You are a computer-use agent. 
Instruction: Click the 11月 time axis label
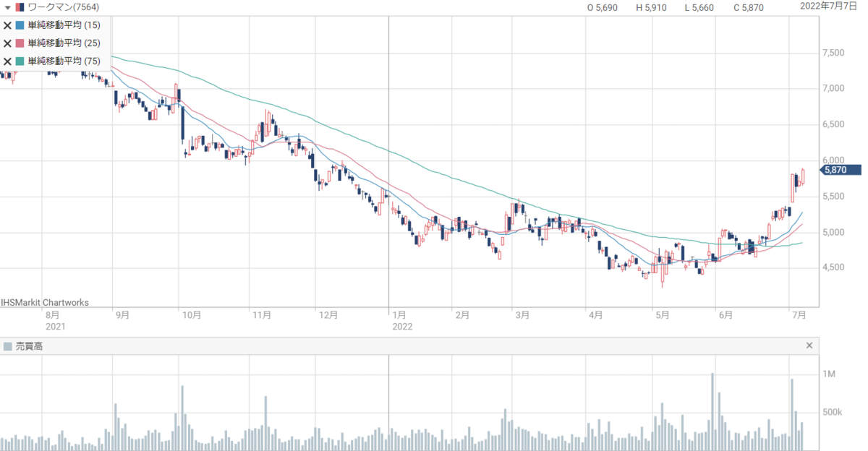261,315
